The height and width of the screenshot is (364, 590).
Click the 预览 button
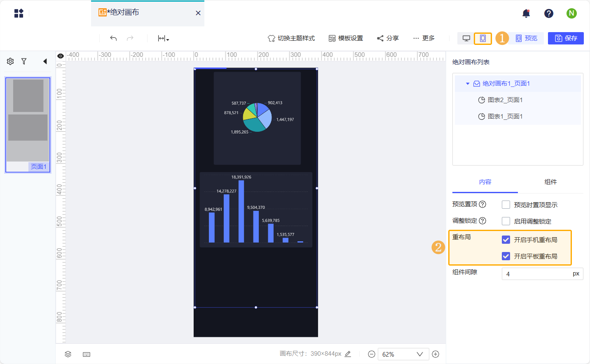(x=527, y=38)
